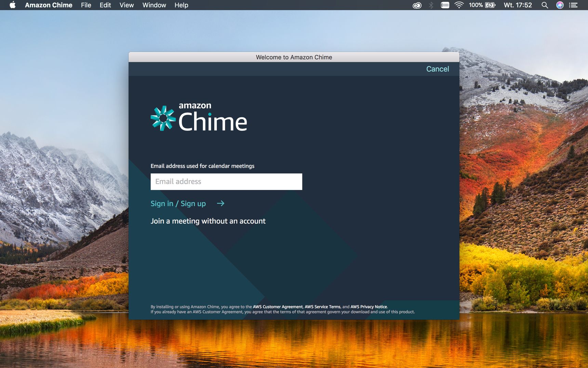Open Spotlight search magnifier icon
This screenshot has height=368, width=588.
point(545,5)
